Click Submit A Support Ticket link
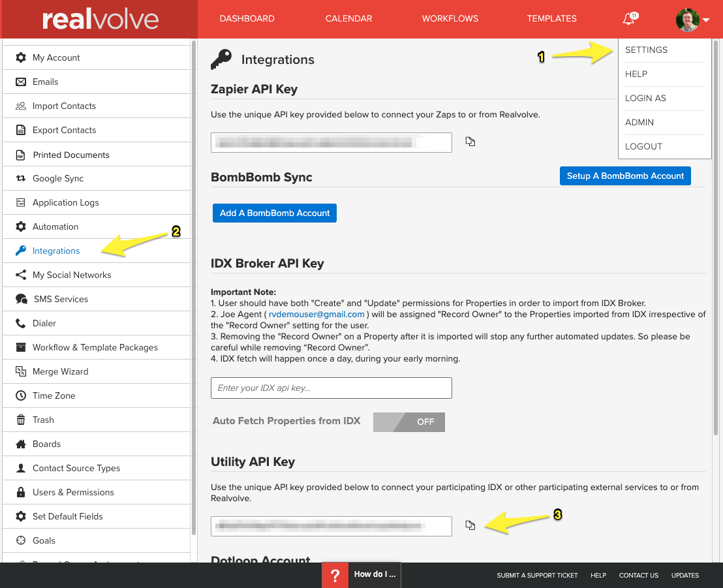The image size is (723, 588). (537, 575)
